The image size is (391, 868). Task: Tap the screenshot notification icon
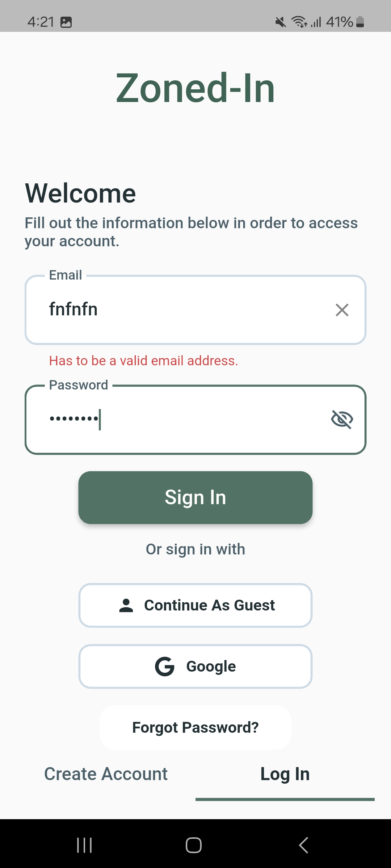coord(66,22)
